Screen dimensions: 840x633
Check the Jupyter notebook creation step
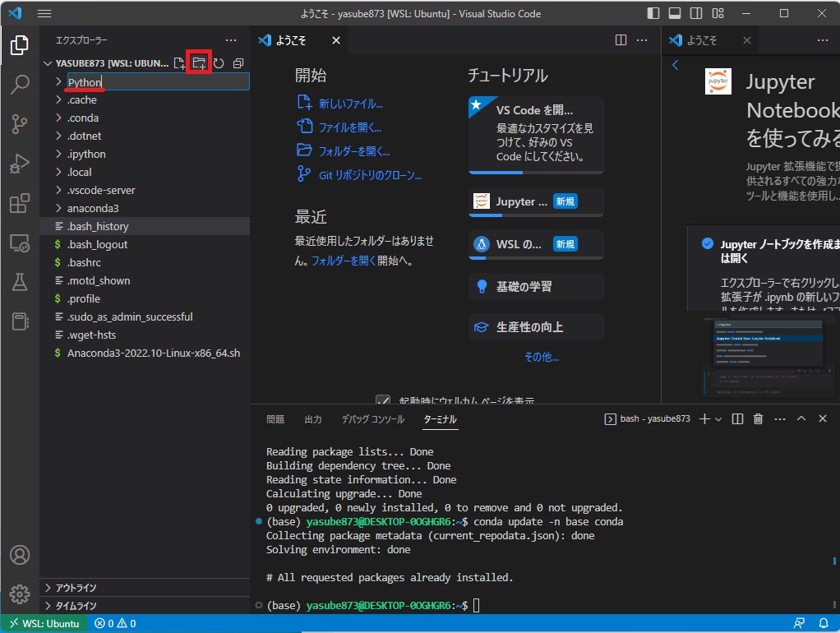click(707, 244)
